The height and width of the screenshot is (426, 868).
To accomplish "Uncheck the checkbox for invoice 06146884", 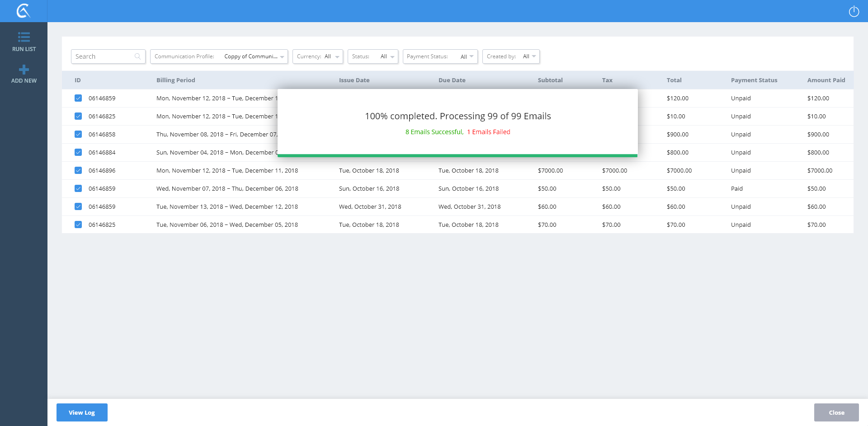I will click(78, 152).
